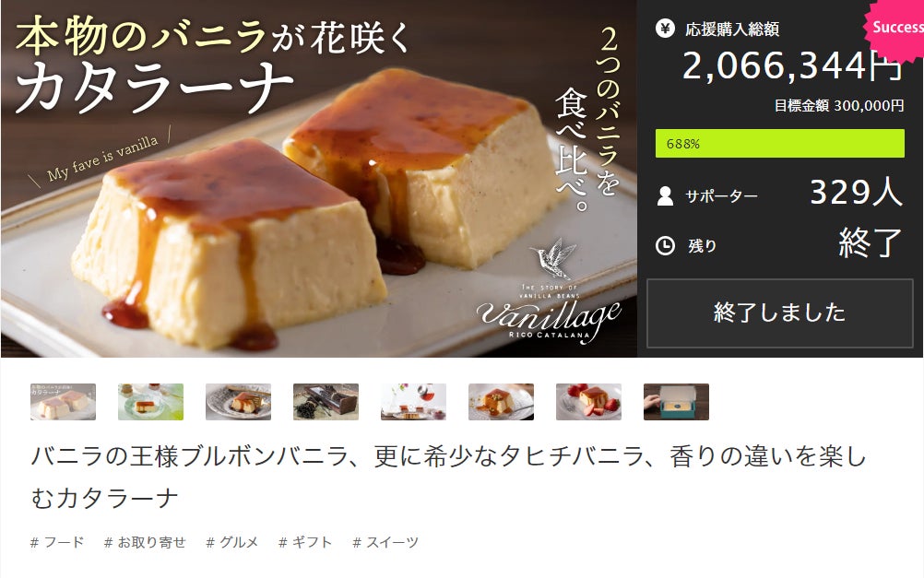Open the # グルメ tag
This screenshot has width=924, height=578.
click(x=232, y=542)
